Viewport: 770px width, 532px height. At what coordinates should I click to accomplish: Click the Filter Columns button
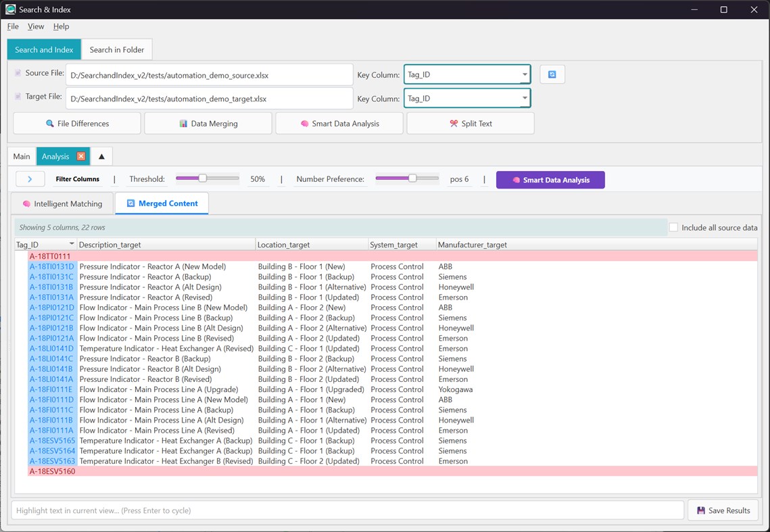coord(79,179)
